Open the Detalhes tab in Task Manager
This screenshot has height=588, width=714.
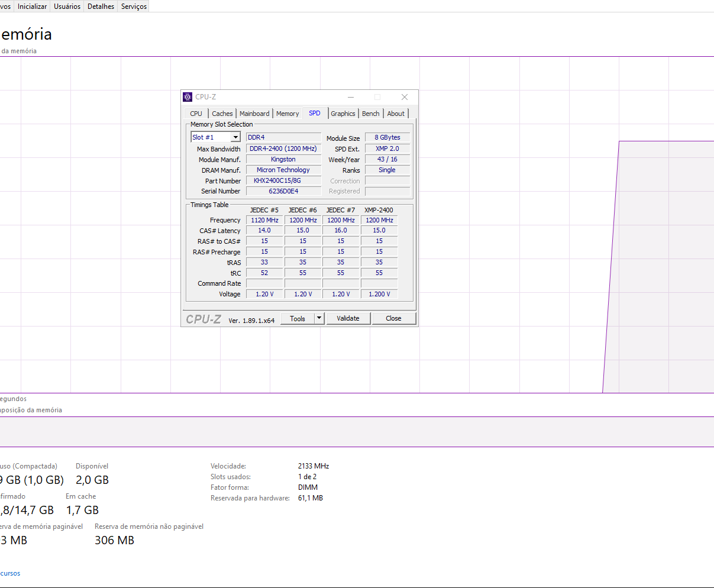pyautogui.click(x=101, y=7)
